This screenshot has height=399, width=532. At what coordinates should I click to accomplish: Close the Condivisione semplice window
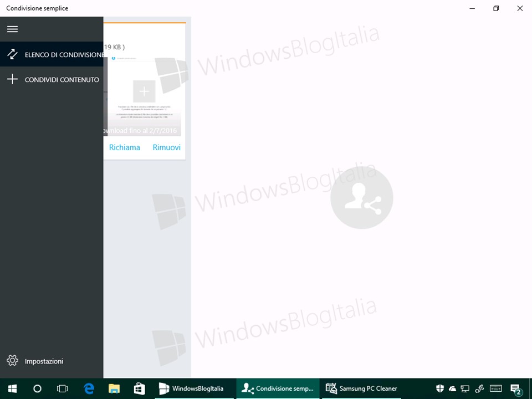(x=520, y=8)
